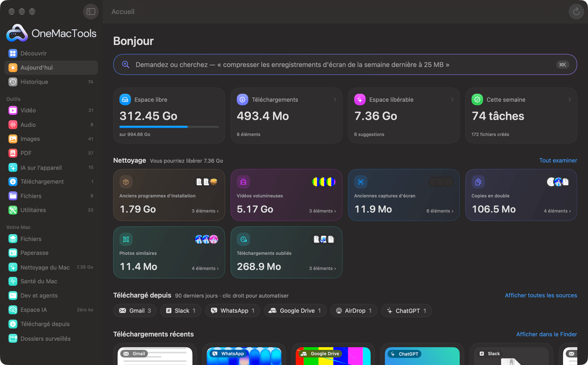This screenshot has height=365, width=588.
Task: Focus the Demandez ou cherchez search field
Action: [x=345, y=65]
